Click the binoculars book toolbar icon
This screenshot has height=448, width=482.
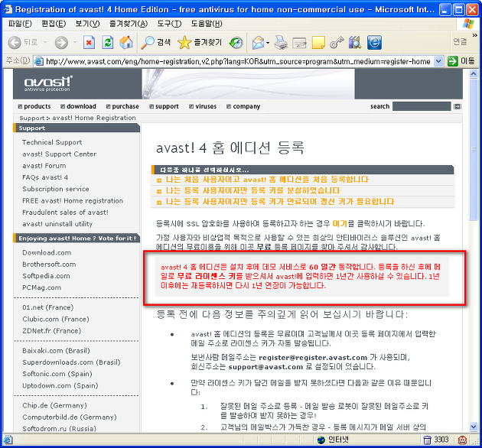[x=355, y=42]
